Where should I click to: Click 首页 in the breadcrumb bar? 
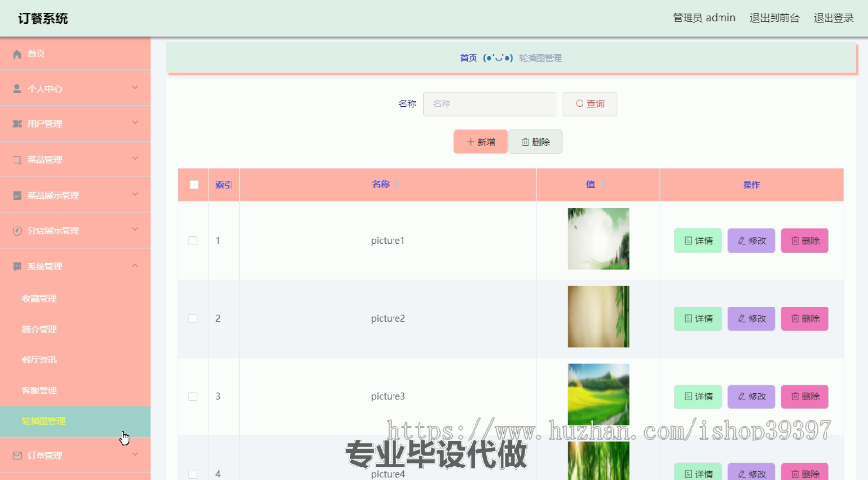pyautogui.click(x=469, y=58)
